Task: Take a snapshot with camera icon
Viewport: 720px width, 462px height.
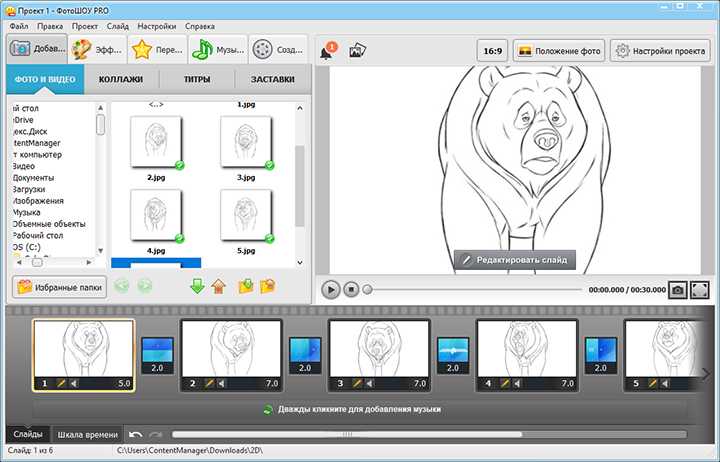Action: 677,290
